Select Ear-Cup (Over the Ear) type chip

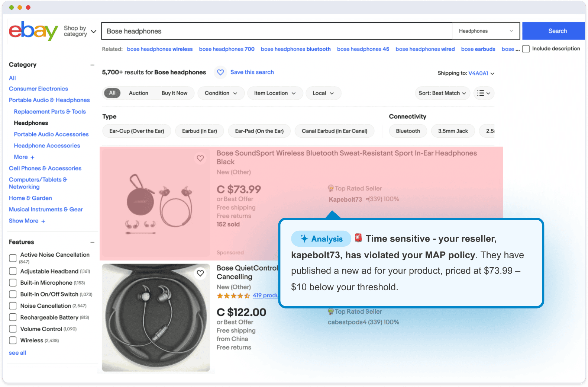[136, 131]
